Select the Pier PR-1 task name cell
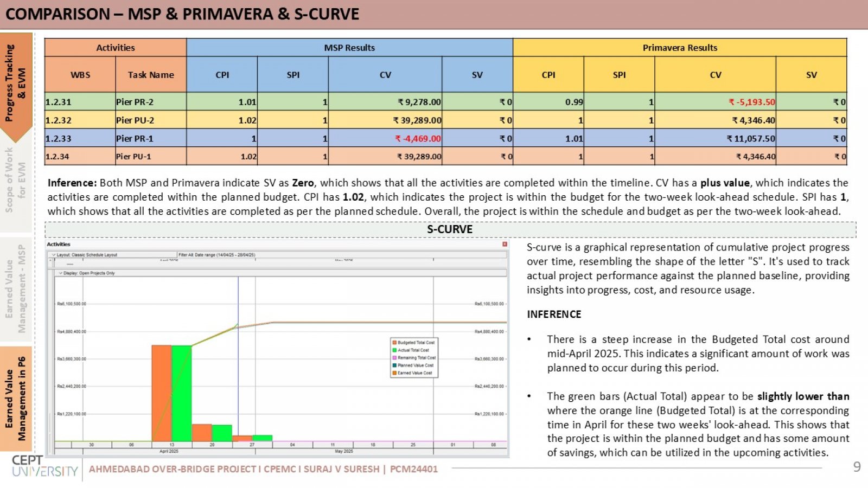 click(151, 138)
